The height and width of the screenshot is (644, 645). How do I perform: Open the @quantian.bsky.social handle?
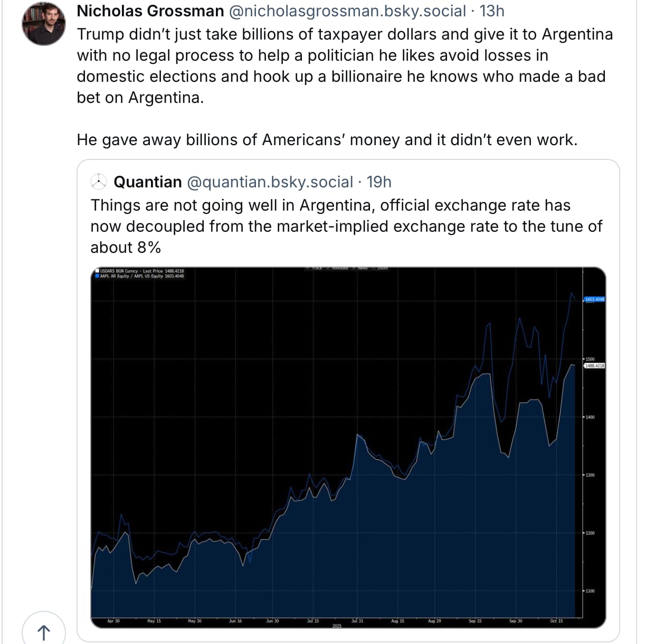[x=270, y=182]
